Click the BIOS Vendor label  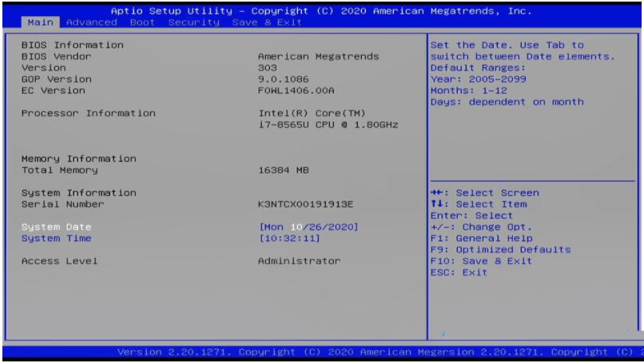pyautogui.click(x=56, y=56)
